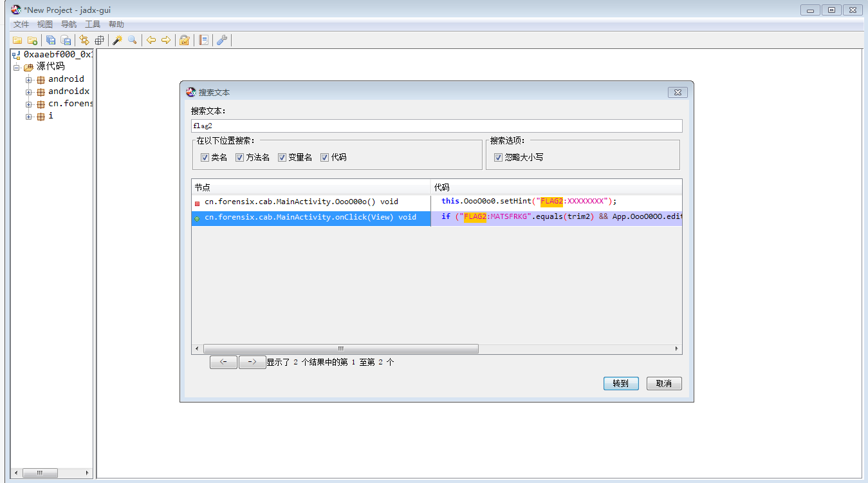Open the 视图 menu

click(x=45, y=24)
